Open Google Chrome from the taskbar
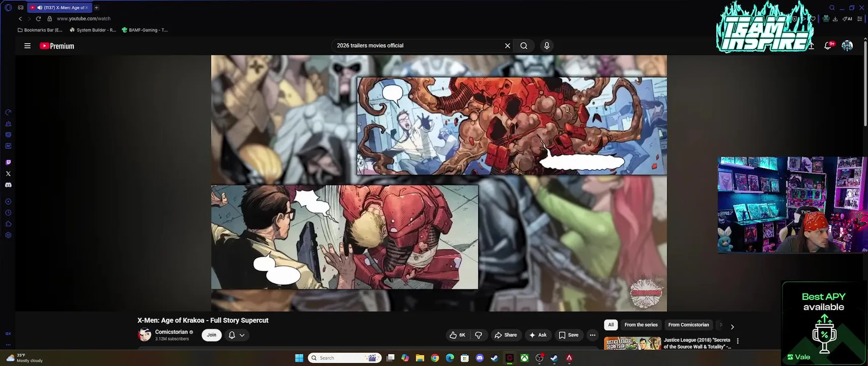This screenshot has width=868, height=366. [435, 358]
